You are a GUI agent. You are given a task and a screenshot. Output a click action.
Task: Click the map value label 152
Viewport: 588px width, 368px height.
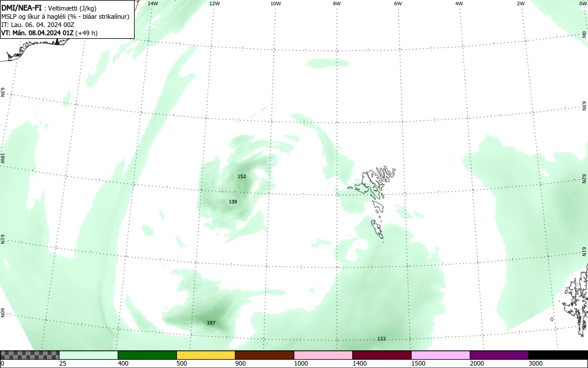pyautogui.click(x=242, y=176)
